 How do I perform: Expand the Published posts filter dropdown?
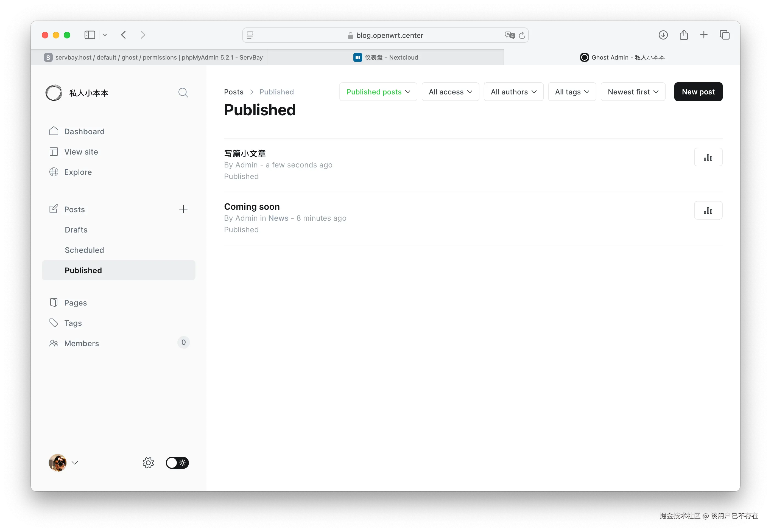pos(378,92)
